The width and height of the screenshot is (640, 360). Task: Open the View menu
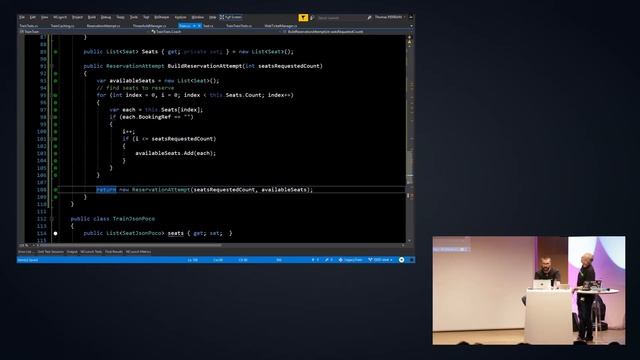tap(44, 17)
